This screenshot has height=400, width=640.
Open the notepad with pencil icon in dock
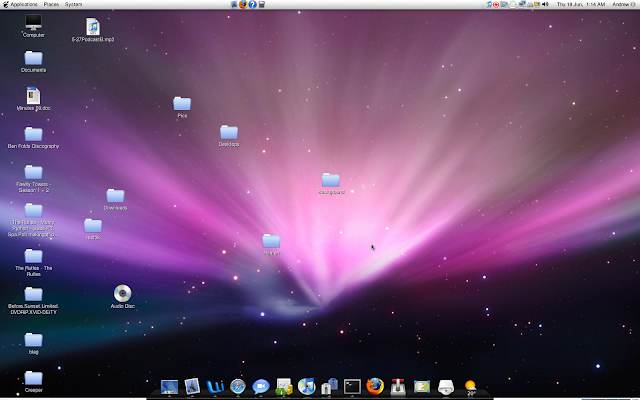pyautogui.click(x=422, y=387)
